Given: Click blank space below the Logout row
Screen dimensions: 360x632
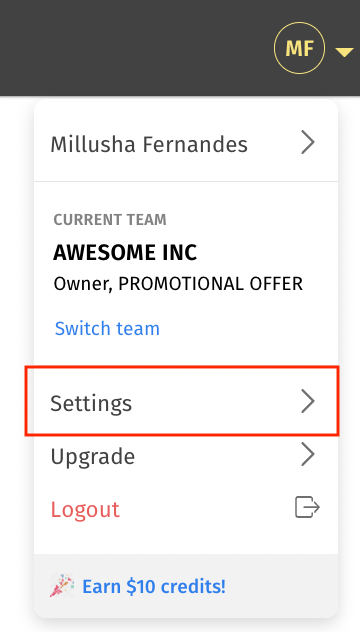Looking at the screenshot, I should 186,540.
